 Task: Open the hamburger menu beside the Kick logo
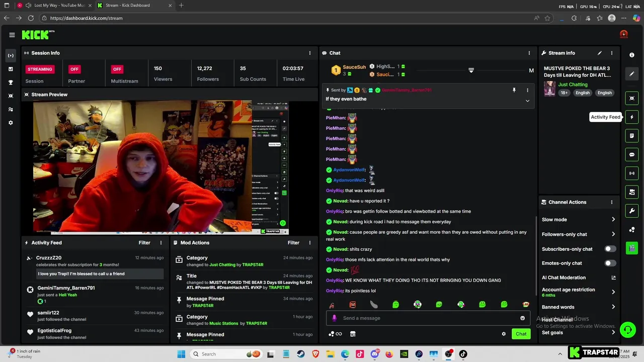coord(12,35)
